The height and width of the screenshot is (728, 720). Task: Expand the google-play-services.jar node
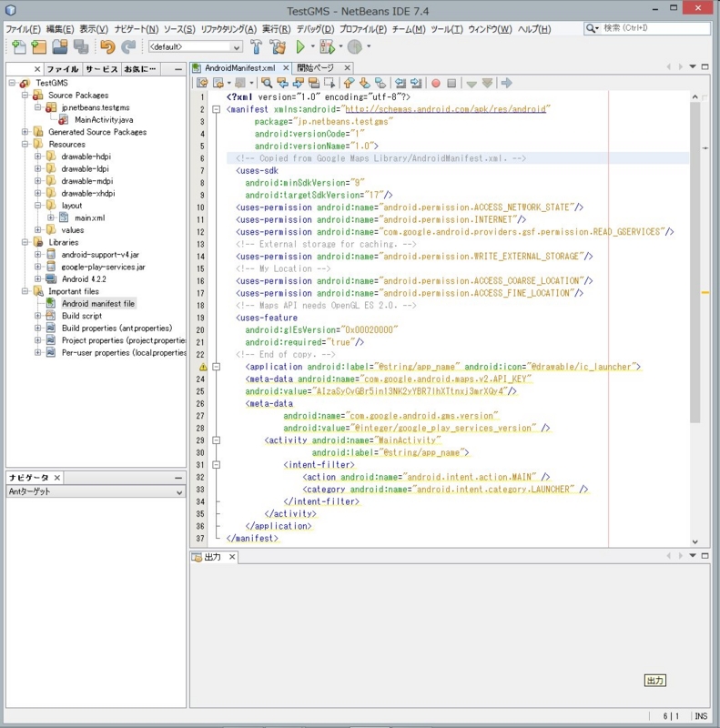pos(38,267)
